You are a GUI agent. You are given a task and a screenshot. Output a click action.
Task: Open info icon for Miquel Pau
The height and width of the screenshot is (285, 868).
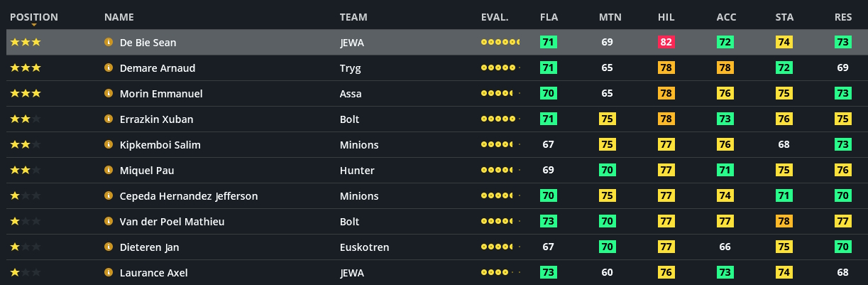[109, 171]
